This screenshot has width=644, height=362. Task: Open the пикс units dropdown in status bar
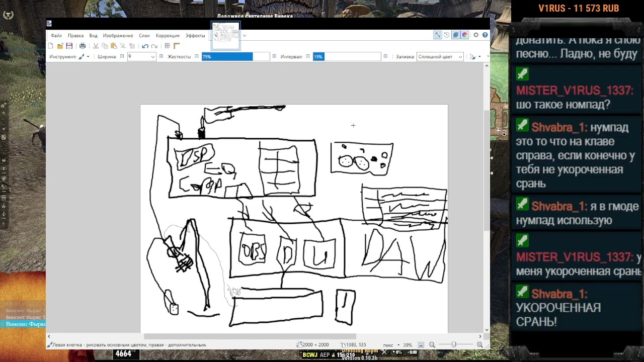coord(390,345)
